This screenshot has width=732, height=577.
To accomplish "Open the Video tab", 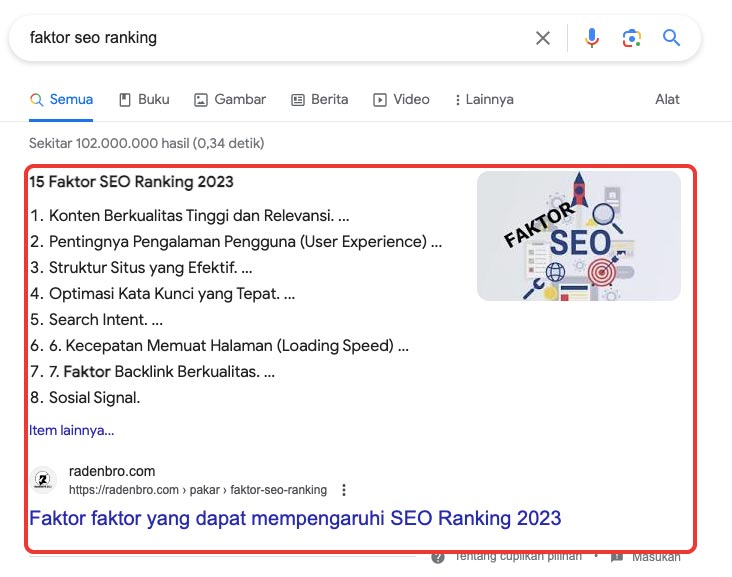I will (x=401, y=99).
